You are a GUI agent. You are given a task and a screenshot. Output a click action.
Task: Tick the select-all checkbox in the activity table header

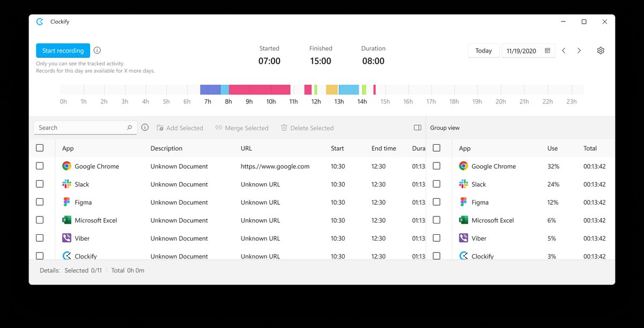(40, 148)
